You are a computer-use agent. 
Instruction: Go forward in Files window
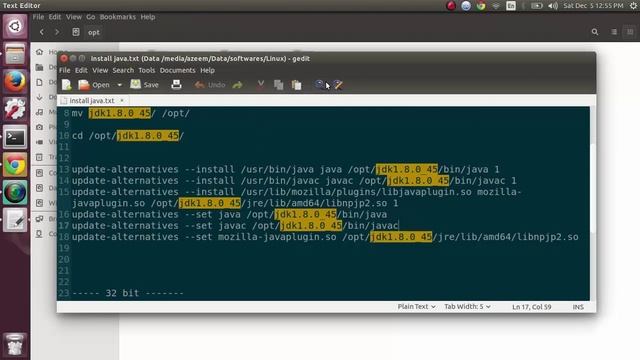coord(57,32)
